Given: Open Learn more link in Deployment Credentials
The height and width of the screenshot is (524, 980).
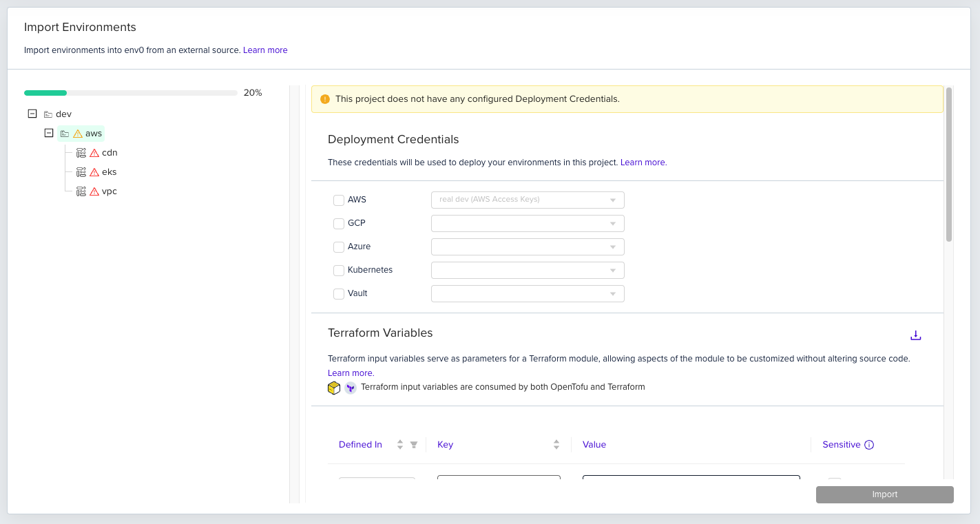Looking at the screenshot, I should 643,163.
